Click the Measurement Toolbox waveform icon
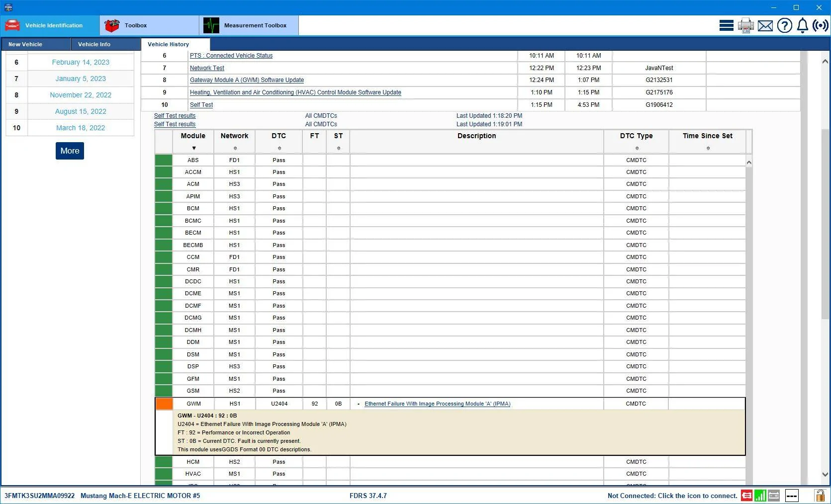Image resolution: width=831 pixels, height=504 pixels. click(x=211, y=25)
